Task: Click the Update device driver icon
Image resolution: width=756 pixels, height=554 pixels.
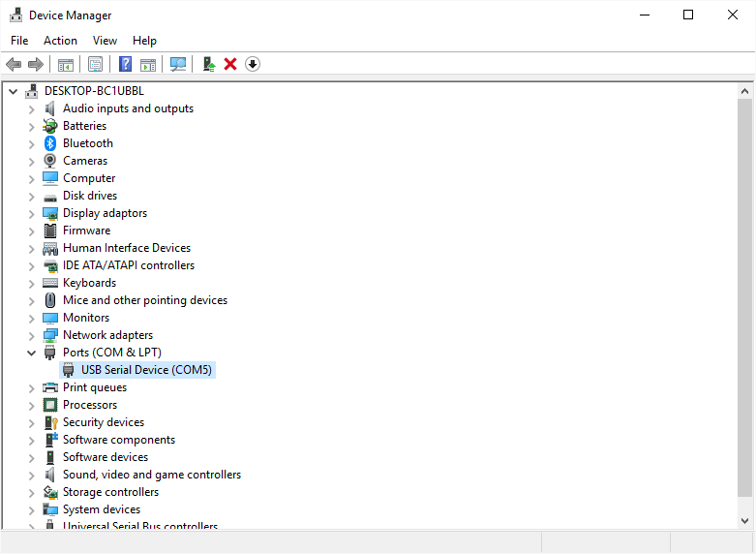Action: (207, 64)
